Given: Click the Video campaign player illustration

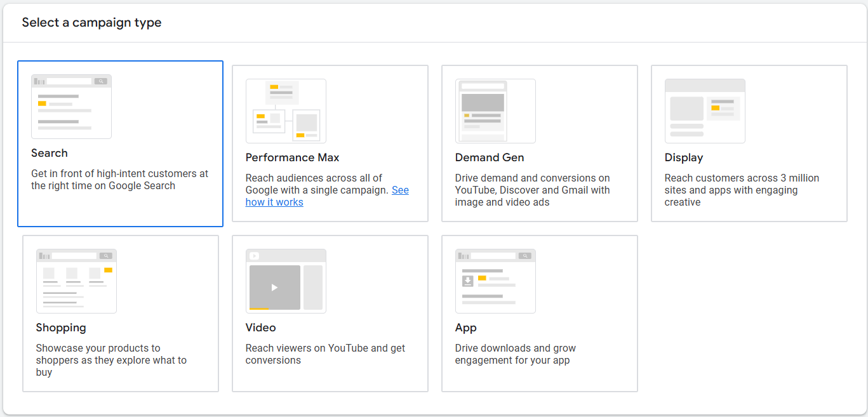Looking at the screenshot, I should [x=286, y=281].
